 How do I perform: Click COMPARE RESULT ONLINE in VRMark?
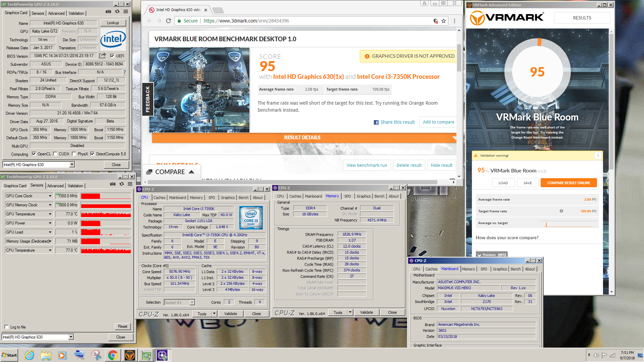pyautogui.click(x=568, y=183)
